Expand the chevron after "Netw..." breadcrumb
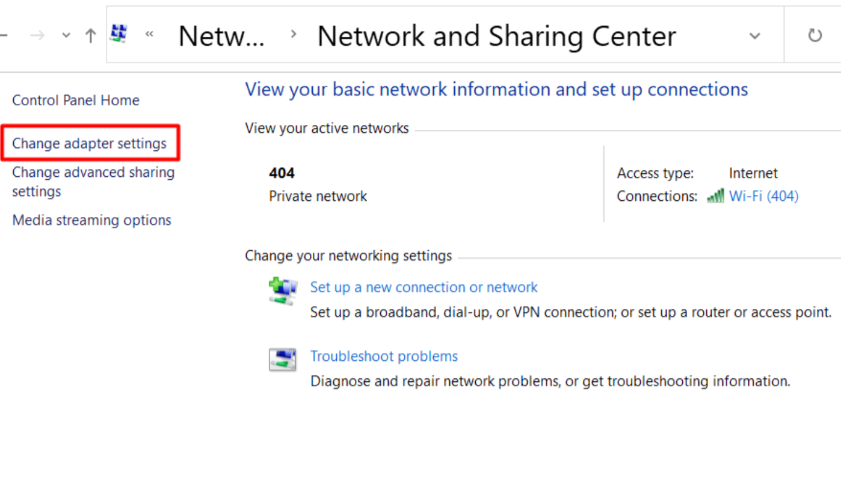Viewport: 841px width, 504px height. tap(294, 35)
